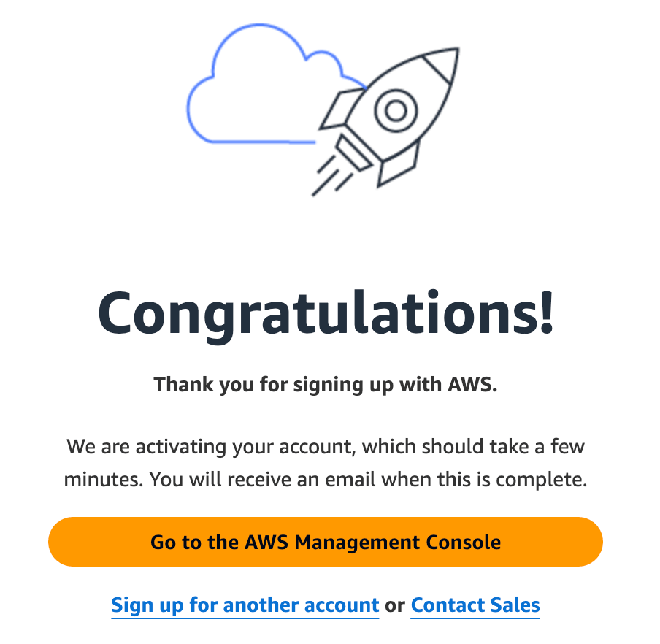The height and width of the screenshot is (644, 660).
Task: Click the Congratulations! heading
Action: coord(326,314)
